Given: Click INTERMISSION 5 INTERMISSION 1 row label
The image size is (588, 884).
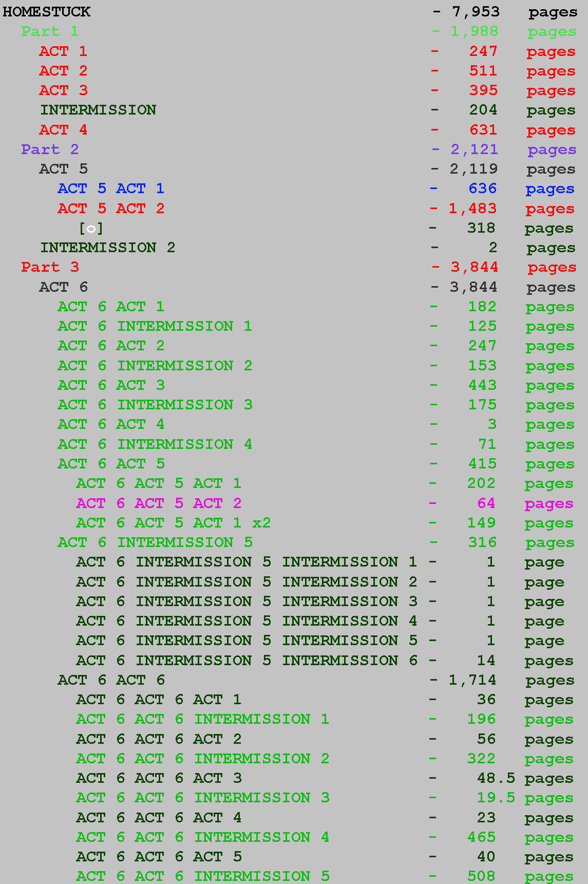Looking at the screenshot, I should (x=246, y=562).
